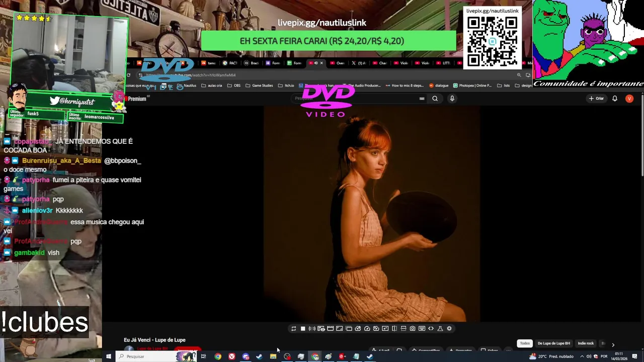Open the Itch.io bookmark folder
This screenshot has height=362, width=644.
click(287, 85)
